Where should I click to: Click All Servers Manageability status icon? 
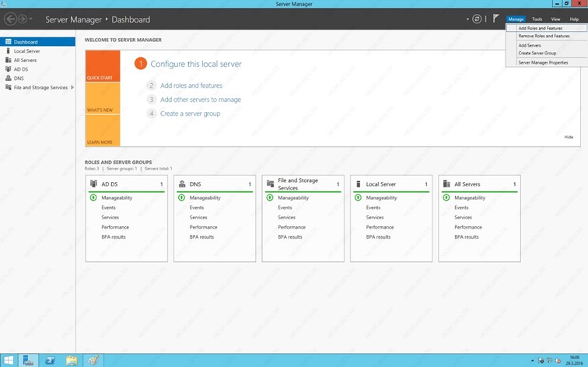click(446, 197)
